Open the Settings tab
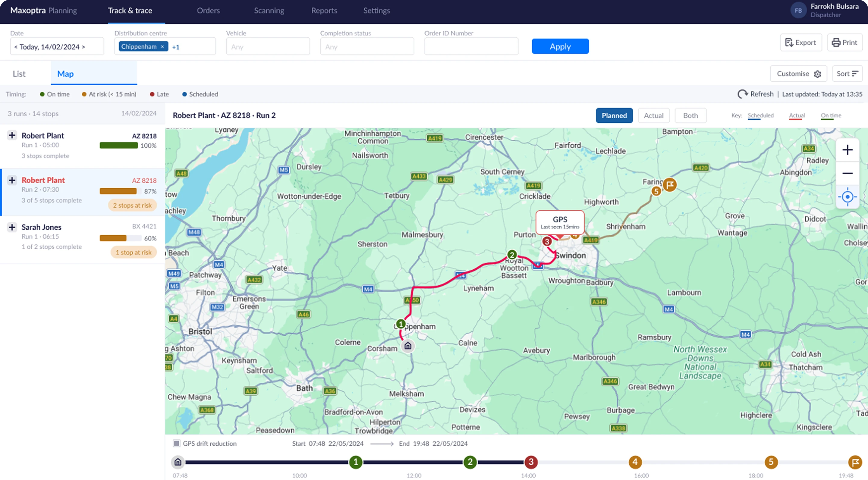The image size is (868, 480). [376, 11]
